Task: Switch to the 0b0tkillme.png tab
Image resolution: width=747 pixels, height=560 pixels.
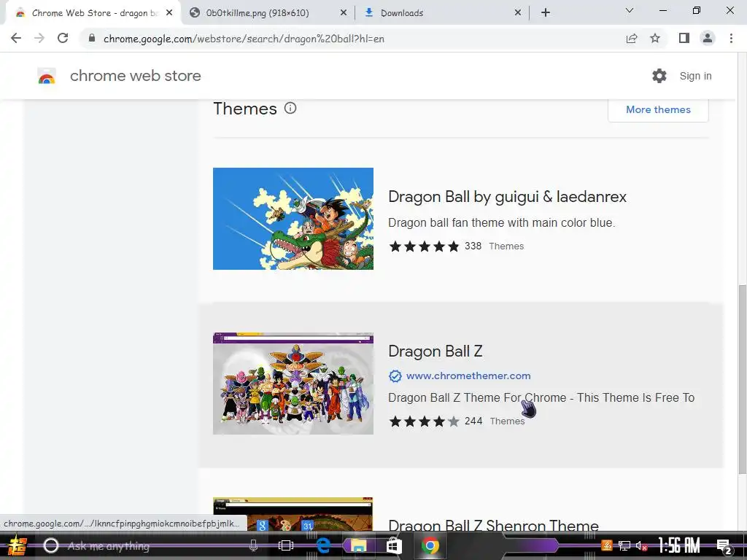Action: coord(258,13)
